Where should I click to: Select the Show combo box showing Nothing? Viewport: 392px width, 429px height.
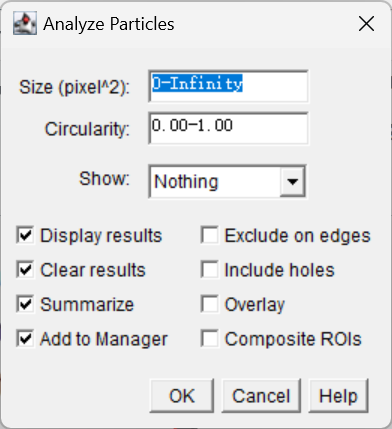[227, 182]
